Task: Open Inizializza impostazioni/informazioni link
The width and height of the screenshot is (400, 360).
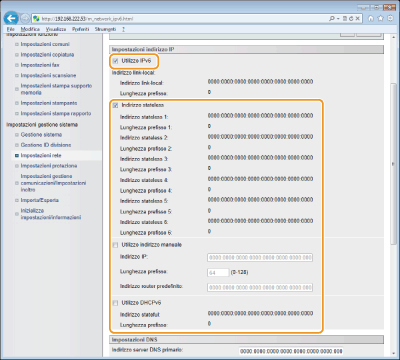Action: 51,214
